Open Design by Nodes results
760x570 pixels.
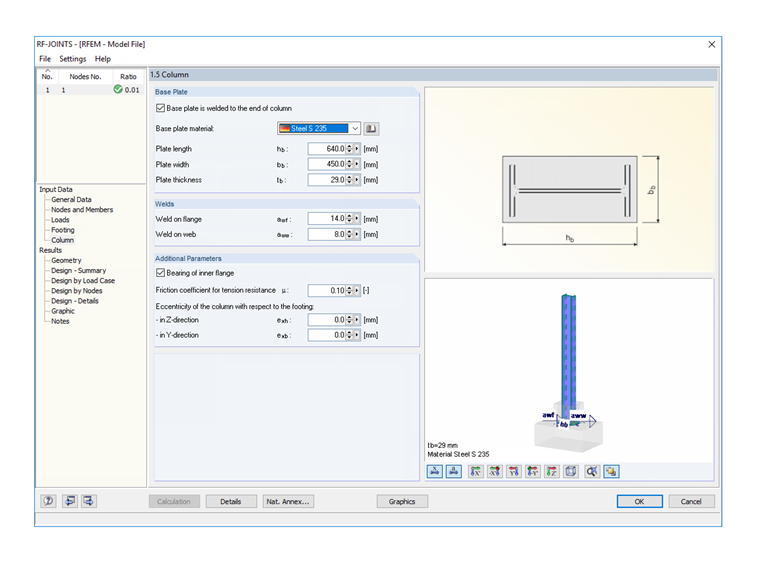point(77,291)
